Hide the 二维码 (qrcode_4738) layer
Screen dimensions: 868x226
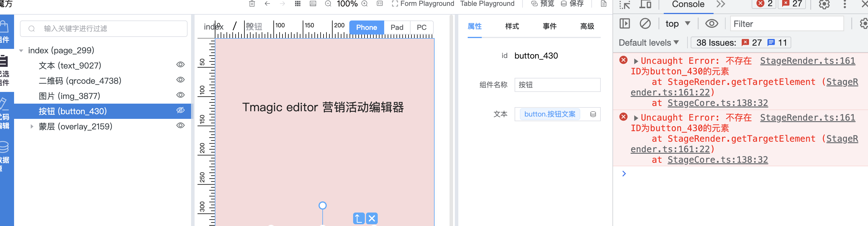(x=181, y=80)
